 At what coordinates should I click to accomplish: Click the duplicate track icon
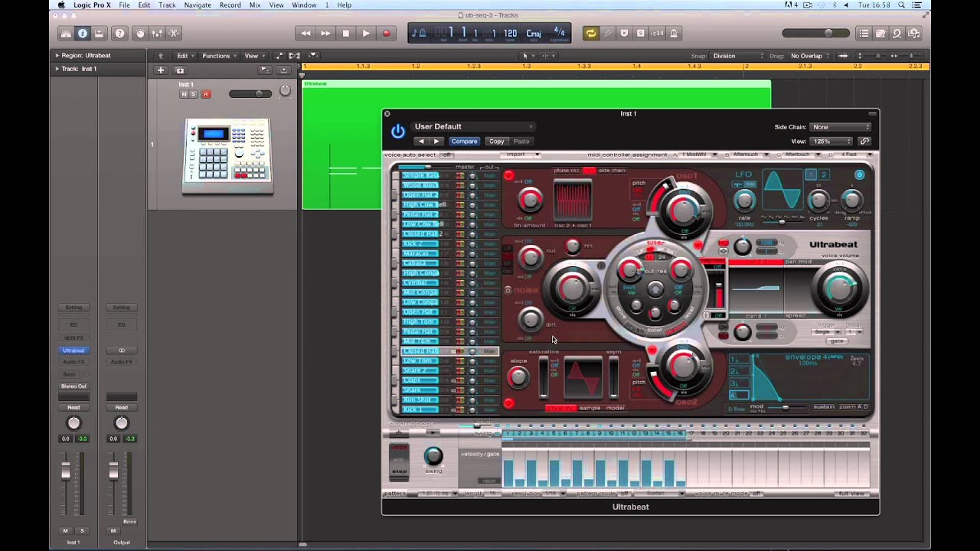pos(180,70)
